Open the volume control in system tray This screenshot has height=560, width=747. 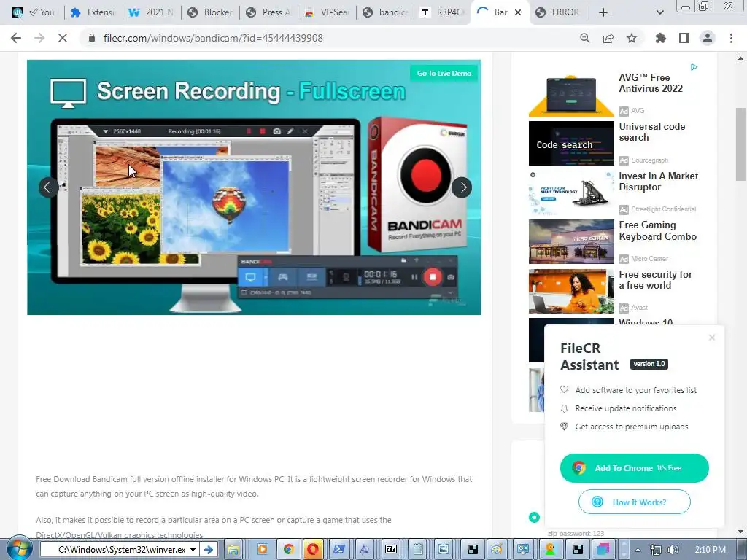coord(673,550)
